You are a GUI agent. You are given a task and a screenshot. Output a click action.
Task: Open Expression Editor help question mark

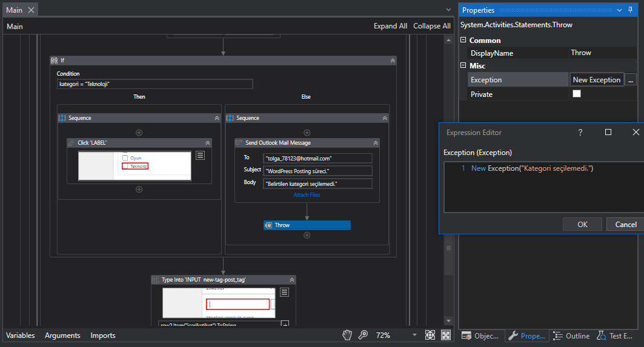click(x=580, y=132)
